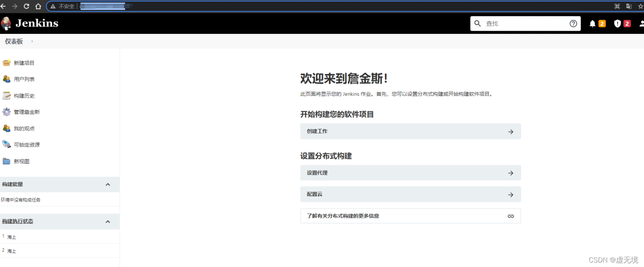Click 设置分布式构建 heading
The height and width of the screenshot is (267, 644).
point(326,156)
